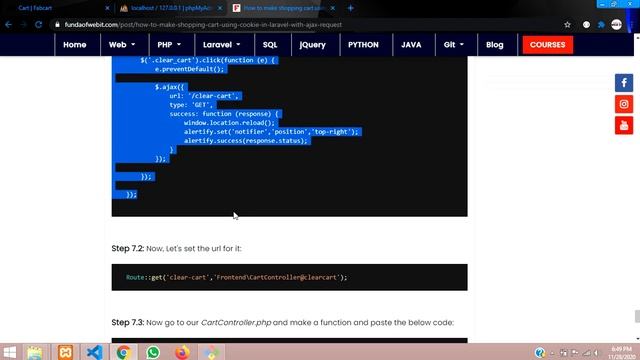The image size is (640, 360).
Task: Go back with the browser back arrow
Action: pyautogui.click(x=8, y=24)
